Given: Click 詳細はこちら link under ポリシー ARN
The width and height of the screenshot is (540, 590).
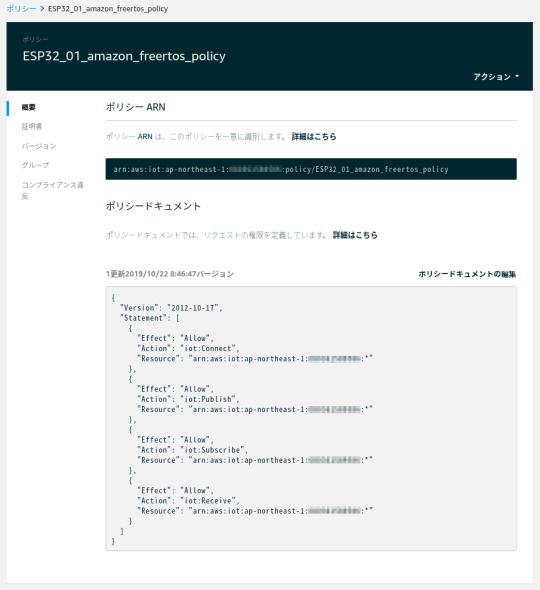Looking at the screenshot, I should pos(314,137).
